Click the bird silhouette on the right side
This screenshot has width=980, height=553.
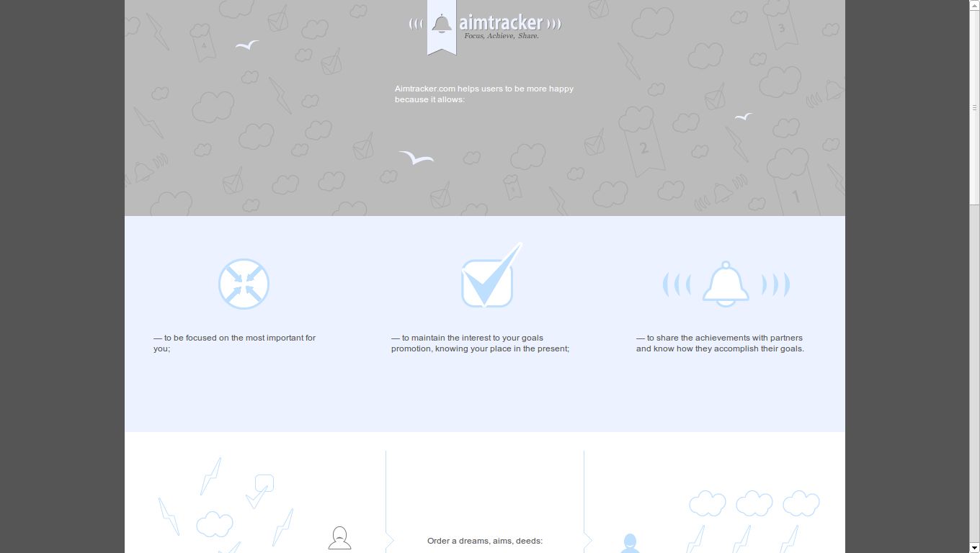click(x=743, y=115)
